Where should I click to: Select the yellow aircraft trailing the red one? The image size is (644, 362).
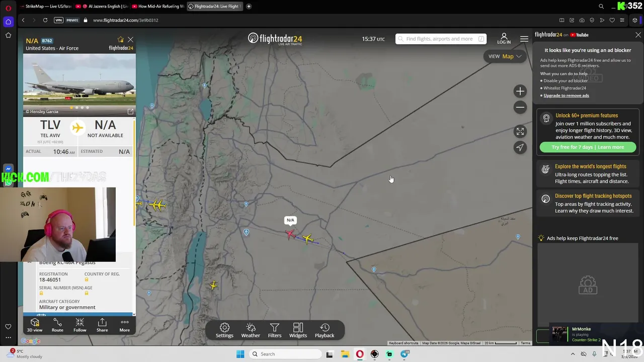tap(308, 239)
